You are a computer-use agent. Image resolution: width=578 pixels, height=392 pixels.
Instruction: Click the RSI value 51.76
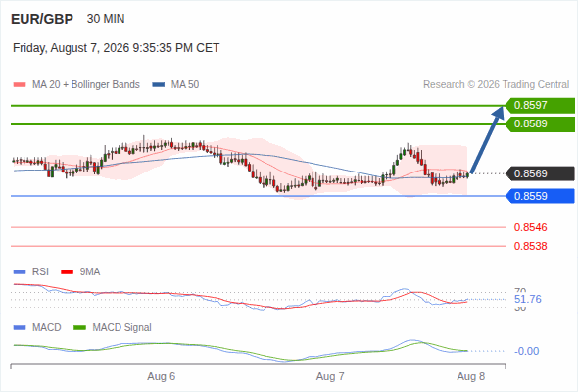pyautogui.click(x=528, y=299)
